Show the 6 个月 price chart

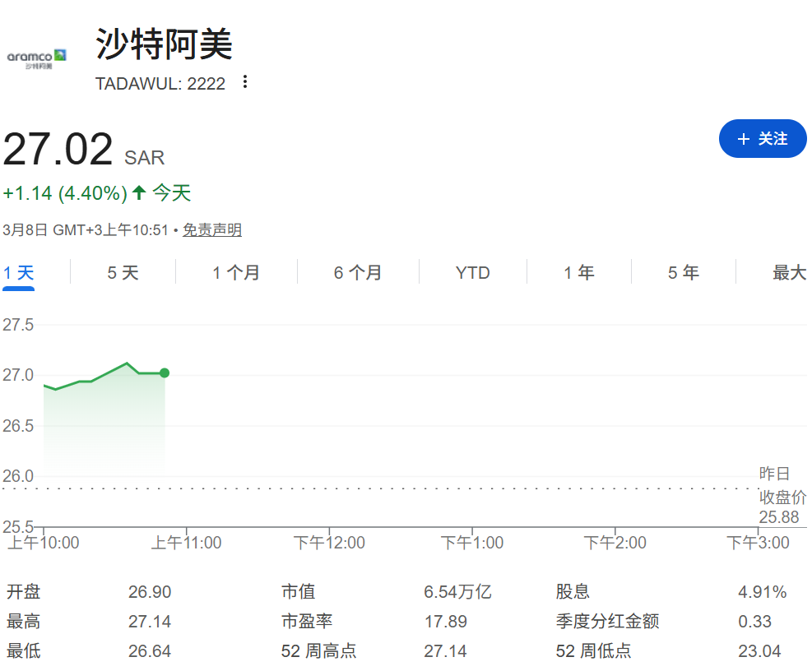coord(358,273)
